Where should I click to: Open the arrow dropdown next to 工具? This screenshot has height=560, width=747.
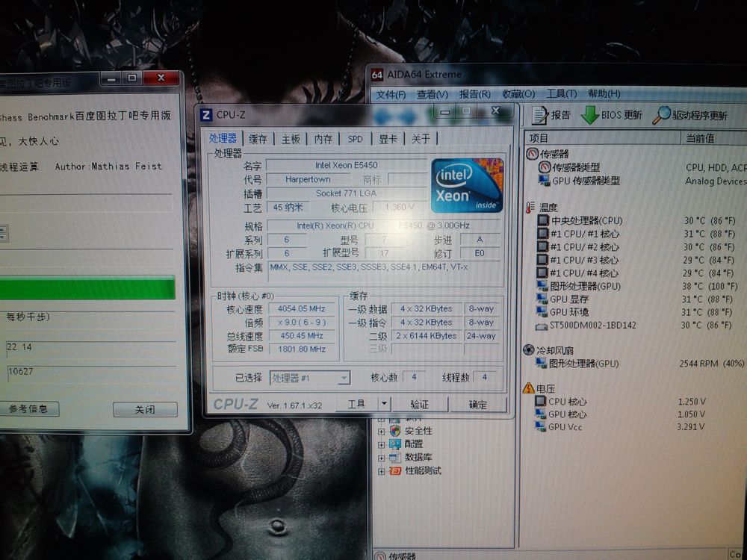385,404
